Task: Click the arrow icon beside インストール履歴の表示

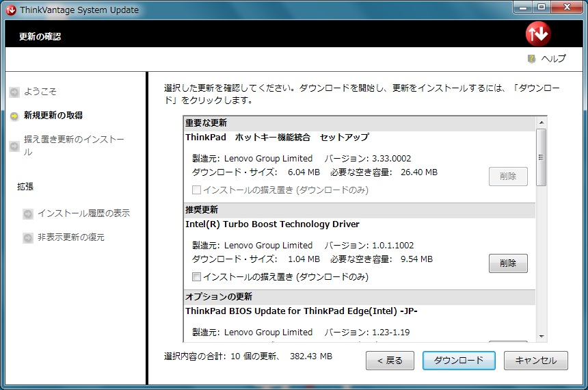Action: coord(28,214)
